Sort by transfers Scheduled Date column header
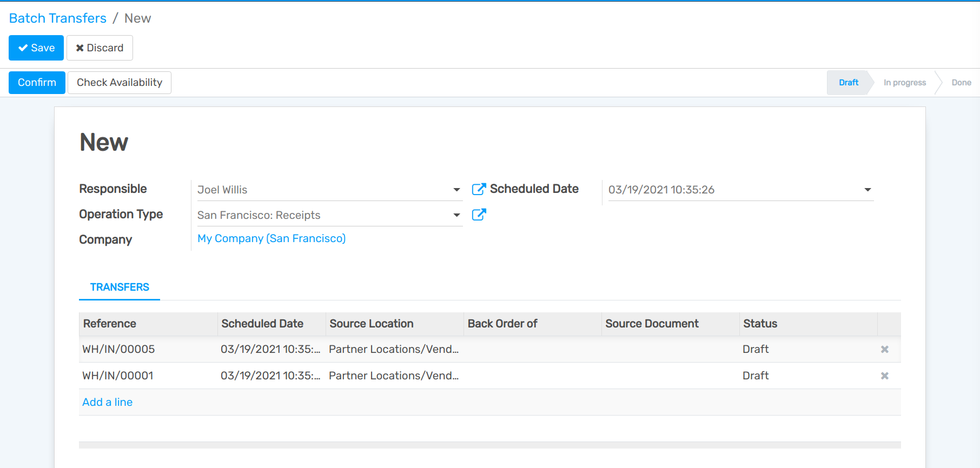The height and width of the screenshot is (468, 980). tap(272, 324)
